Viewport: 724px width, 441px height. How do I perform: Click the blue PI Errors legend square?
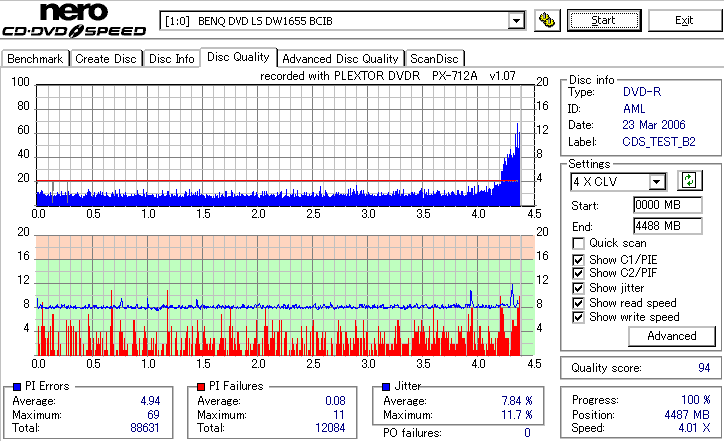point(17,387)
